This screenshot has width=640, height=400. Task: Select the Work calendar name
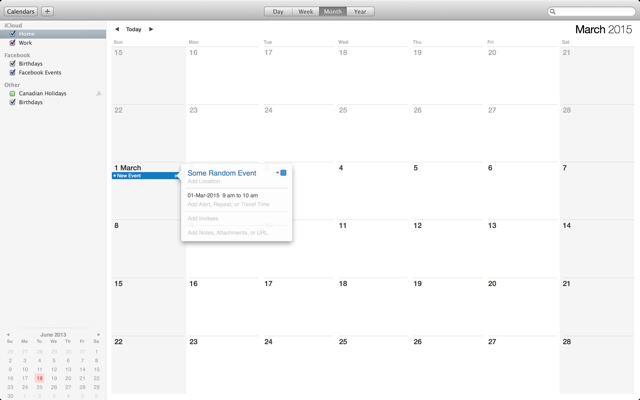[25, 43]
